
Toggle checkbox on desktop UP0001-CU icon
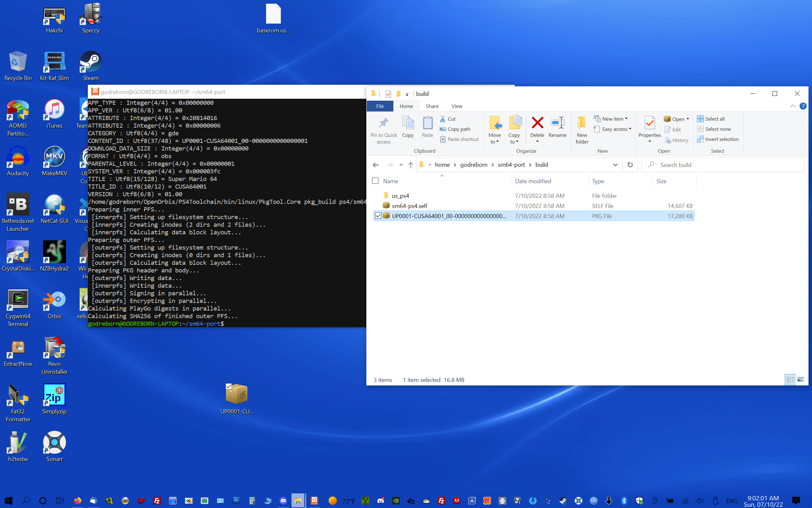click(228, 386)
